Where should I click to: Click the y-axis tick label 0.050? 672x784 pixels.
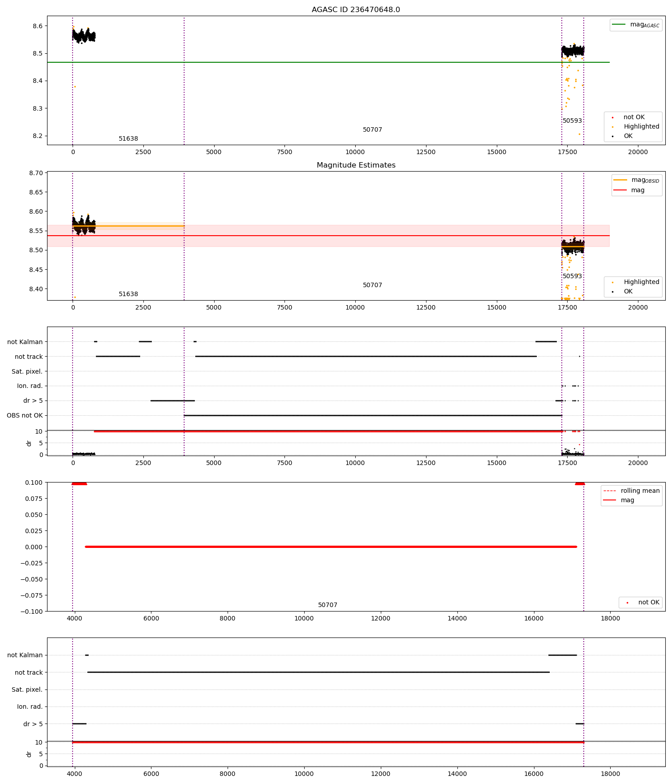pos(34,515)
